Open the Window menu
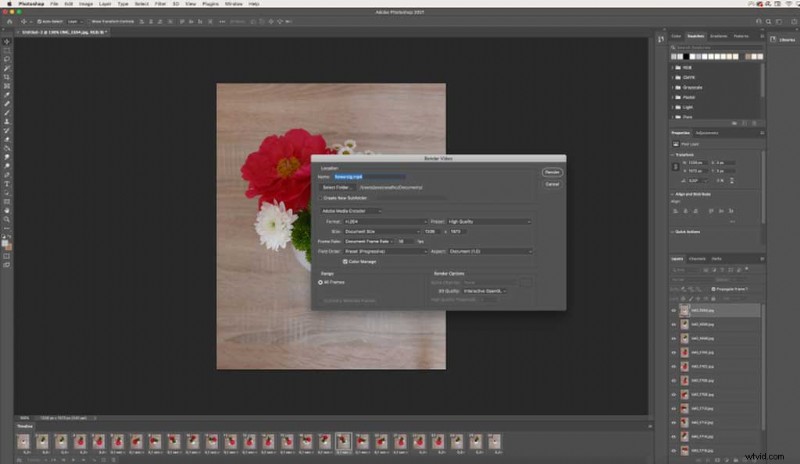Viewport: 800px width, 464px height. pyautogui.click(x=234, y=4)
